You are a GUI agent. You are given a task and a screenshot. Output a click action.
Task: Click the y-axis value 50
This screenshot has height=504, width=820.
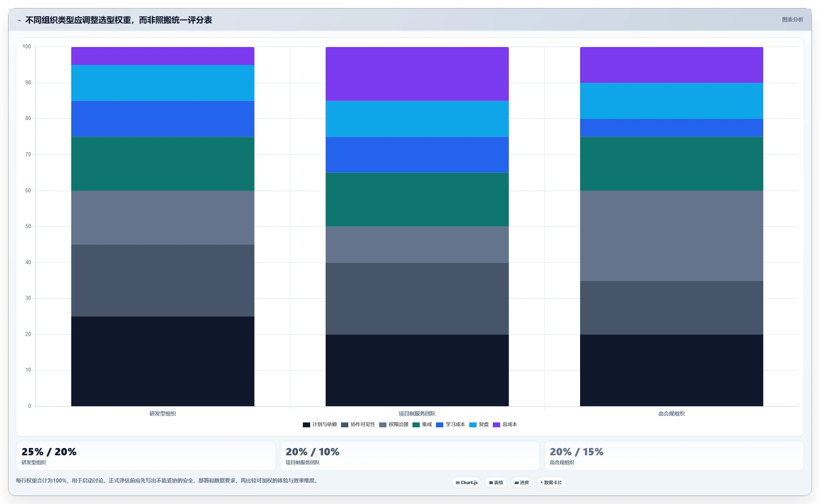tap(28, 226)
